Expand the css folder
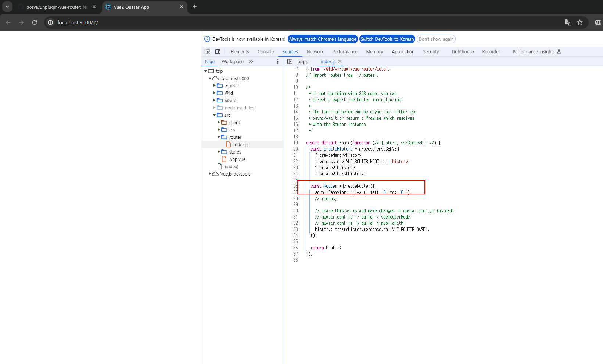 pos(219,130)
